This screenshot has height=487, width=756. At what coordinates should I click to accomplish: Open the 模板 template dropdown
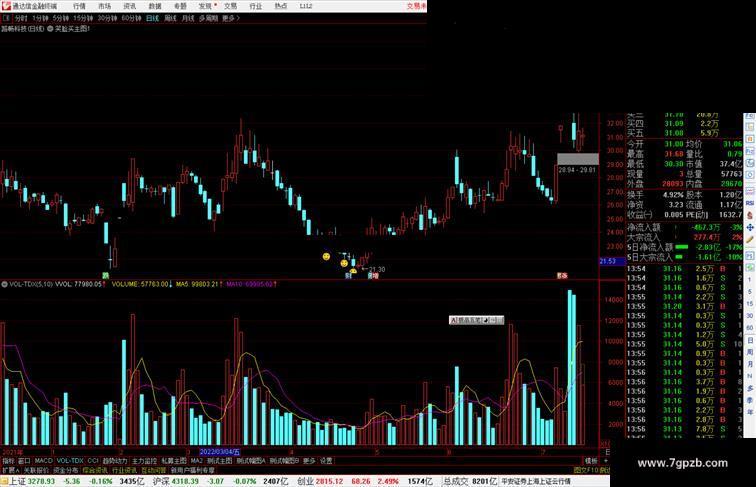pyautogui.click(x=591, y=461)
